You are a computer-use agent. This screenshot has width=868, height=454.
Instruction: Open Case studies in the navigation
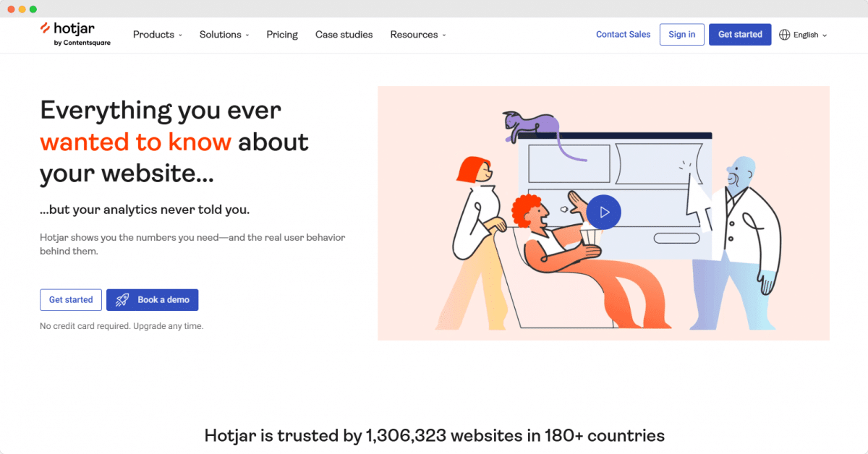coord(344,35)
